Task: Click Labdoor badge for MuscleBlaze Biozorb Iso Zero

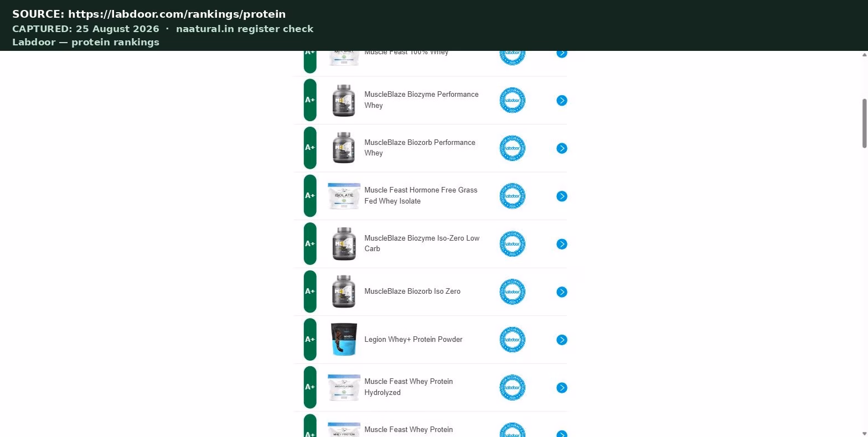Action: [512, 292]
